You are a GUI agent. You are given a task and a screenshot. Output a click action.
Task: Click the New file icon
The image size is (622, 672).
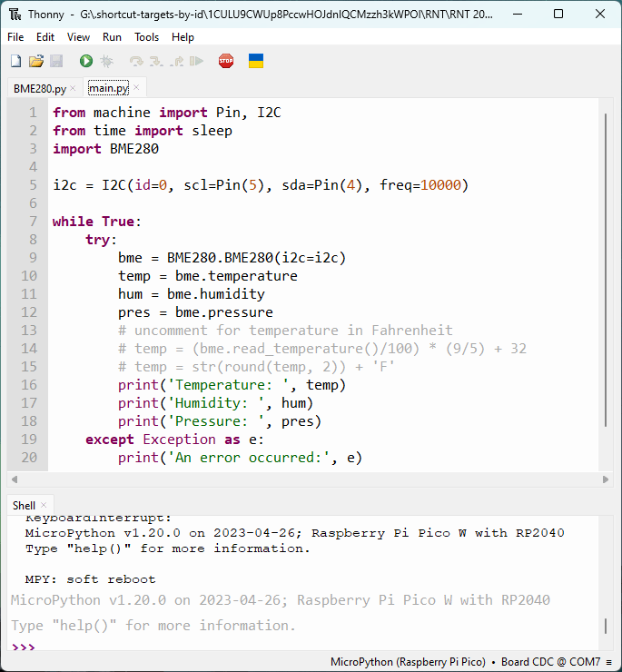15,61
